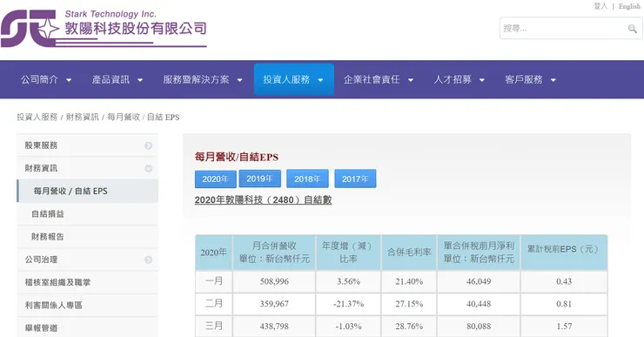Expand the 人才招募 dropdown arrow
This screenshot has height=337, width=644.
[x=482, y=80]
